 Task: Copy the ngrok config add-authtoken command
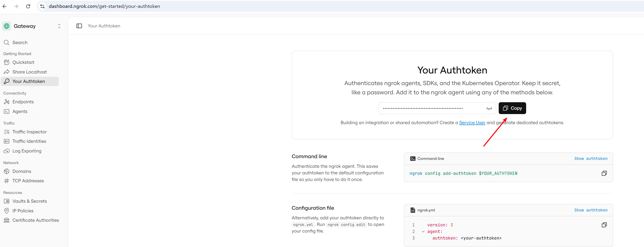[604, 173]
